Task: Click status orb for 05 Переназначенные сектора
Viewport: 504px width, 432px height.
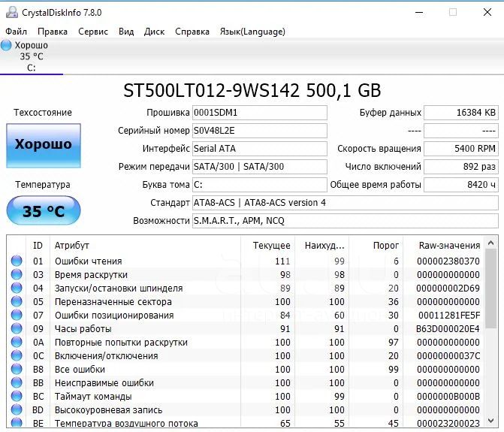Action: 17,301
